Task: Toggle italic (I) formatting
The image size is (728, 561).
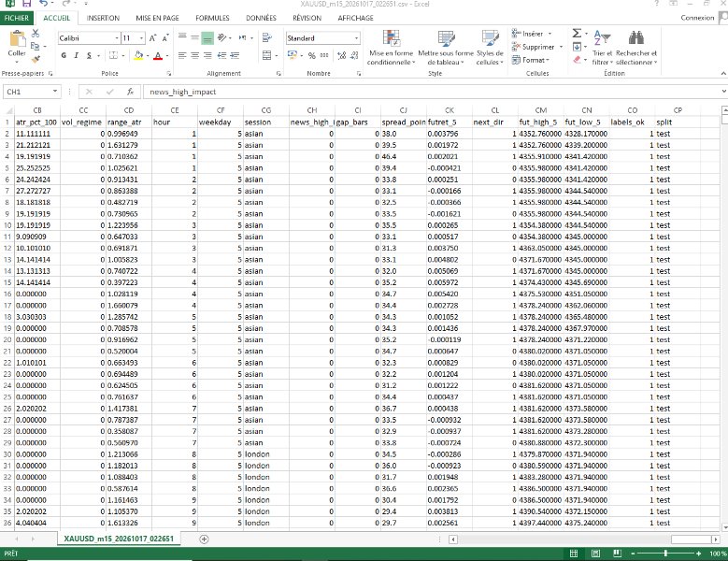Action: 76,55
